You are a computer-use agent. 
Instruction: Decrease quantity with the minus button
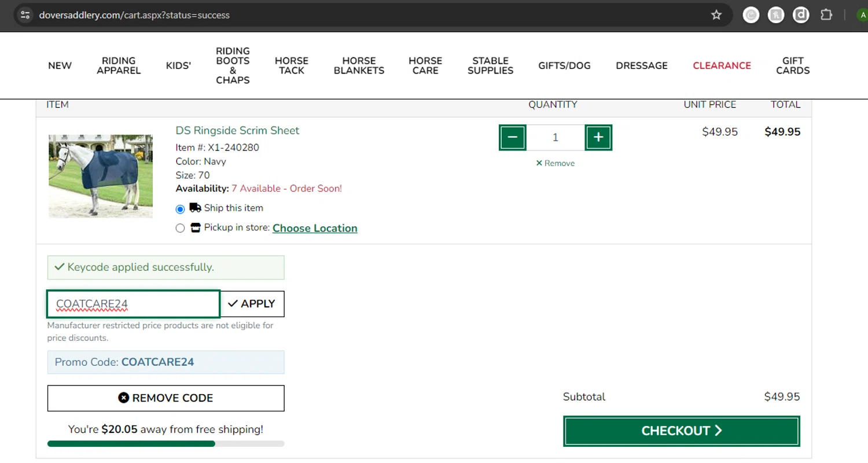(513, 137)
